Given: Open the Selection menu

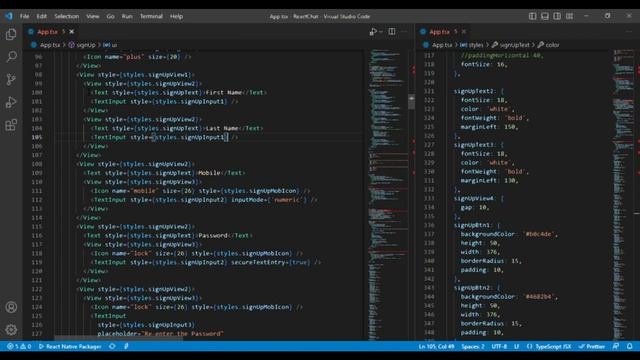Looking at the screenshot, I should (67, 16).
